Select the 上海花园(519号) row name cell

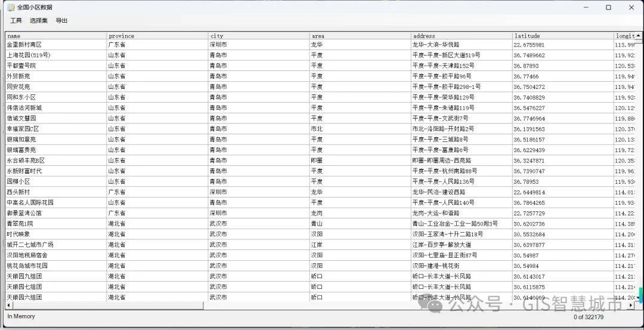[x=55, y=55]
